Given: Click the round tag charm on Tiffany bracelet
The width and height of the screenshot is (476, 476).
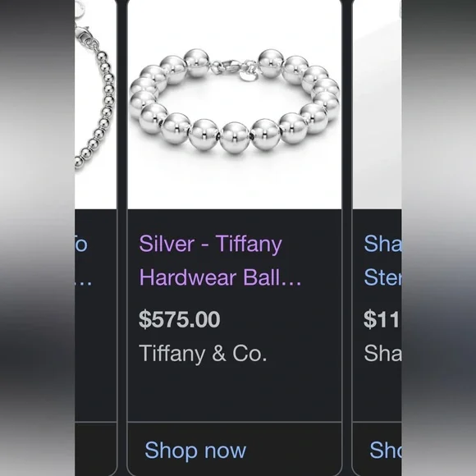Looking at the screenshot, I should click(249, 76).
